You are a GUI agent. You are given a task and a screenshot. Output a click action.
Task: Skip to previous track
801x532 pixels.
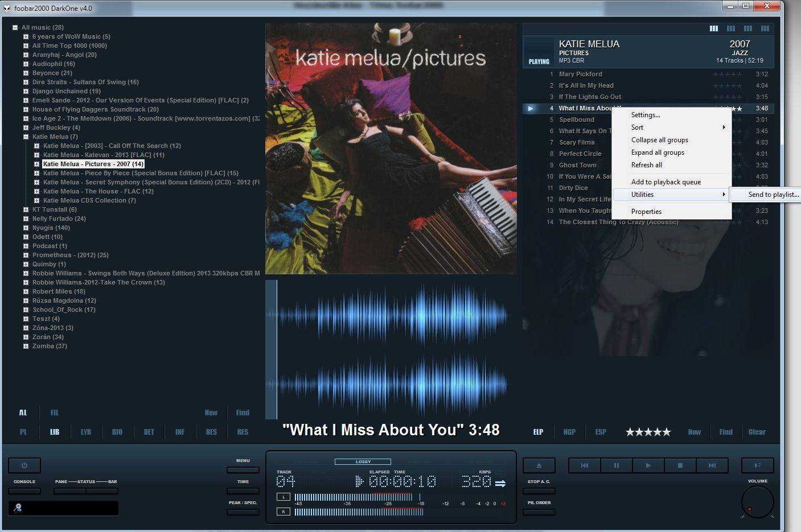pyautogui.click(x=584, y=465)
